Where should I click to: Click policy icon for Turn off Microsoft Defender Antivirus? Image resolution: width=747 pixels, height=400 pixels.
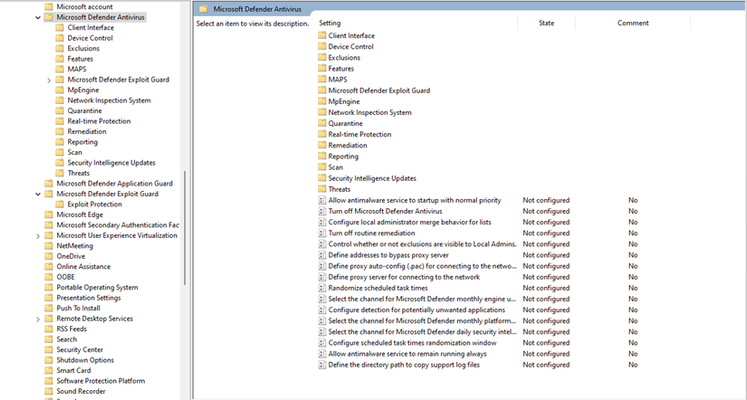[322, 211]
